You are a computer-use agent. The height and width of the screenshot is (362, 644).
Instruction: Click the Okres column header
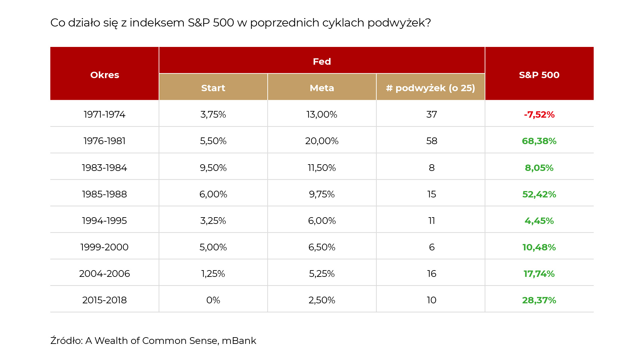tap(104, 75)
